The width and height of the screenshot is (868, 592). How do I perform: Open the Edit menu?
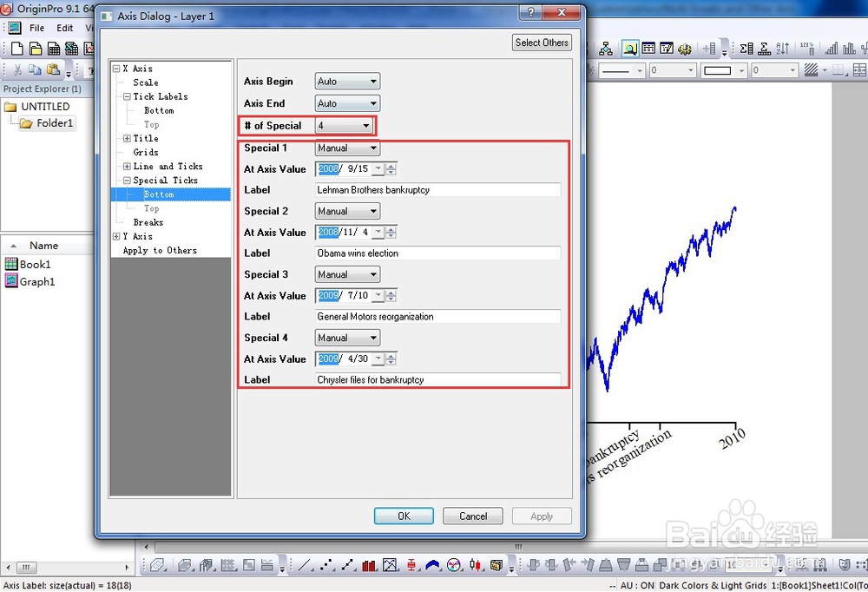[64, 28]
